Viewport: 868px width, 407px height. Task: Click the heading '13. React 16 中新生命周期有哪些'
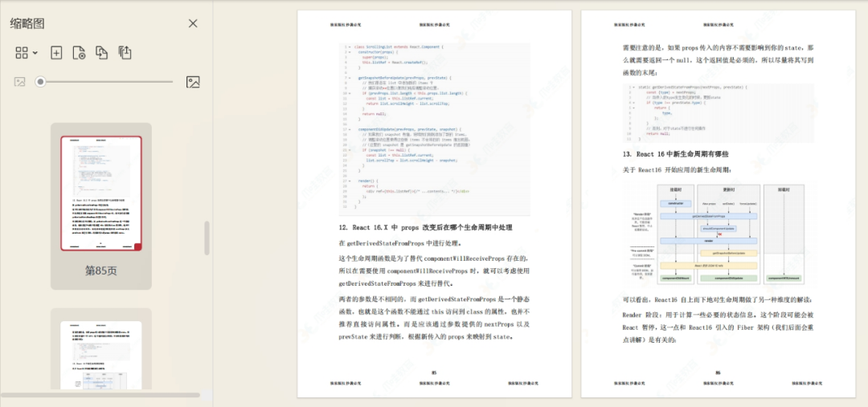tap(676, 154)
